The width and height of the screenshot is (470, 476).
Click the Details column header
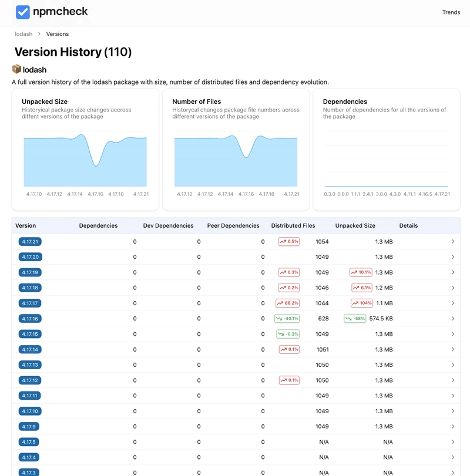point(408,225)
